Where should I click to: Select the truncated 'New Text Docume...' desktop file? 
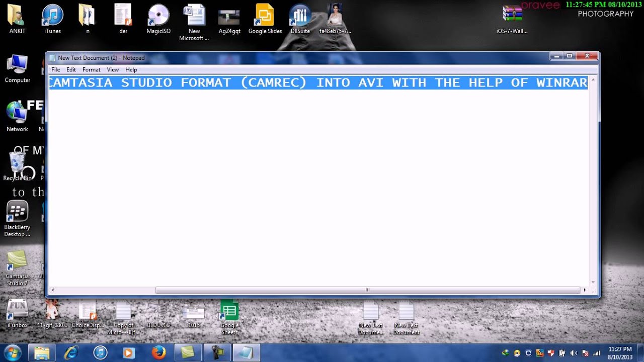(x=371, y=318)
